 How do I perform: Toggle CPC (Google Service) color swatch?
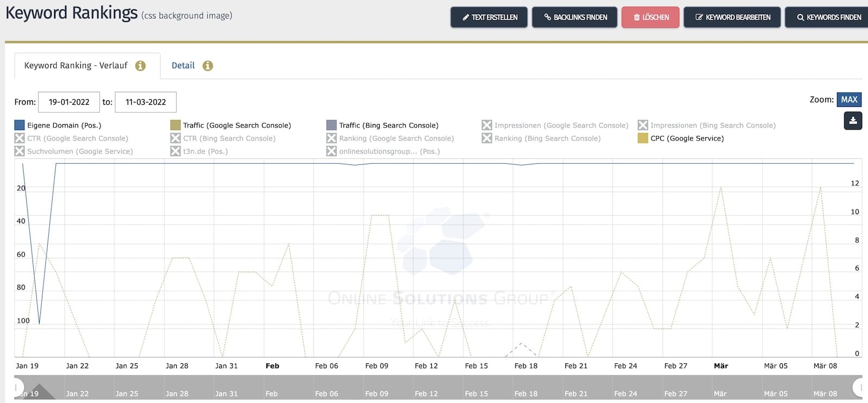643,138
